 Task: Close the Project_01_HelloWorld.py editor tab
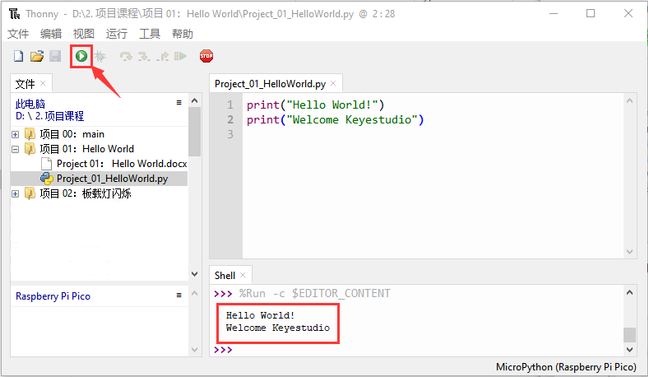(333, 84)
